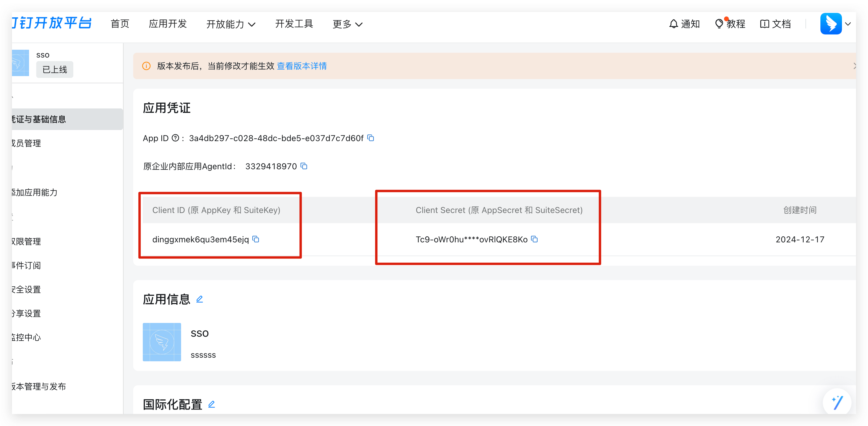
Task: Go to 首页 in top navigation
Action: [120, 24]
